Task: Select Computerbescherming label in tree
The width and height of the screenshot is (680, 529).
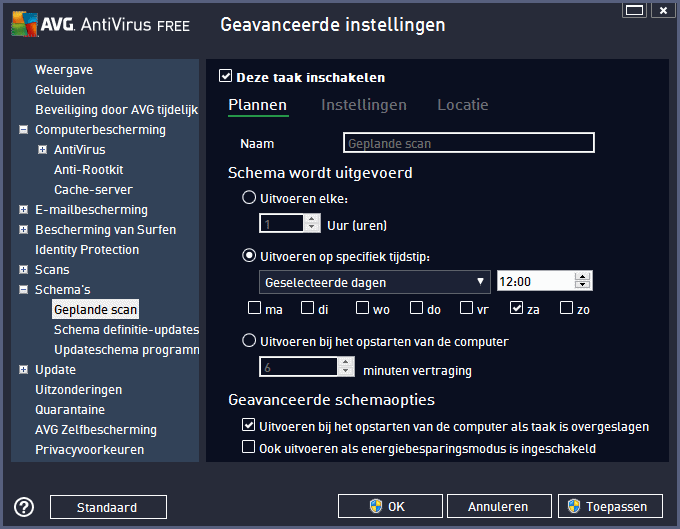Action: 100,130
